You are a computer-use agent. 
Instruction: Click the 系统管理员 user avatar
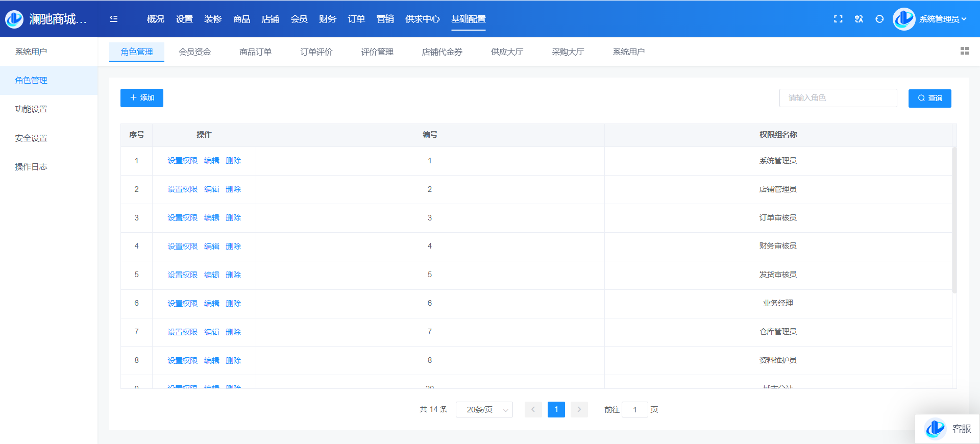[x=903, y=19]
